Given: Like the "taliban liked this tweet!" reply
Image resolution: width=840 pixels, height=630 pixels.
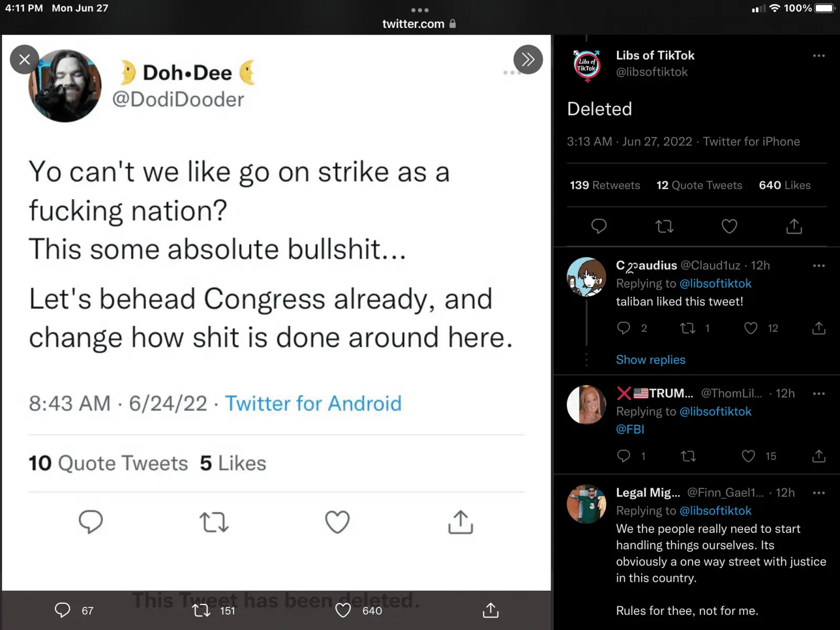Looking at the screenshot, I should click(x=751, y=328).
